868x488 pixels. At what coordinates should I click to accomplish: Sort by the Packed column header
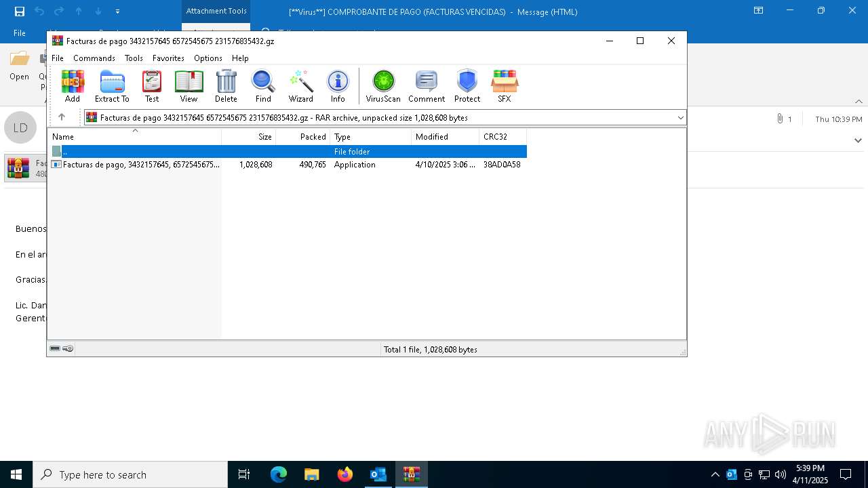(x=303, y=136)
